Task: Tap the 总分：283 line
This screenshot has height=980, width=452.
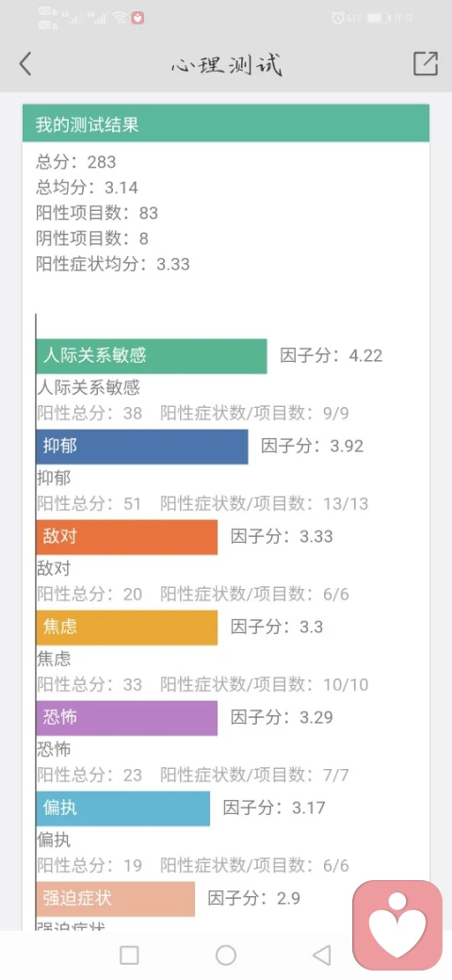Action: pyautogui.click(x=76, y=162)
